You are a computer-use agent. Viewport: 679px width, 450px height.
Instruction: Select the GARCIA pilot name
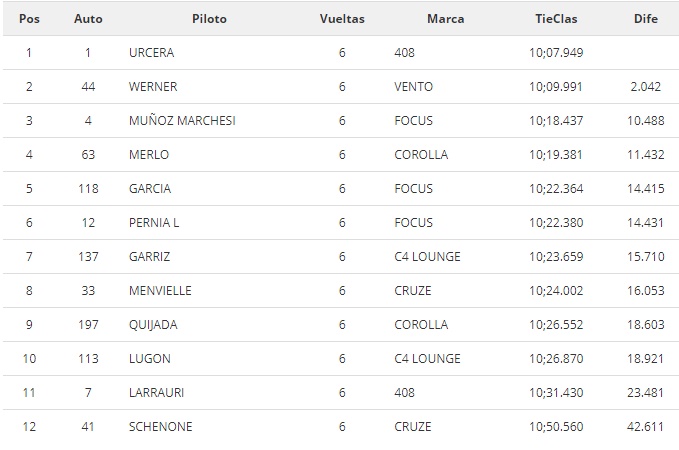tap(150, 188)
